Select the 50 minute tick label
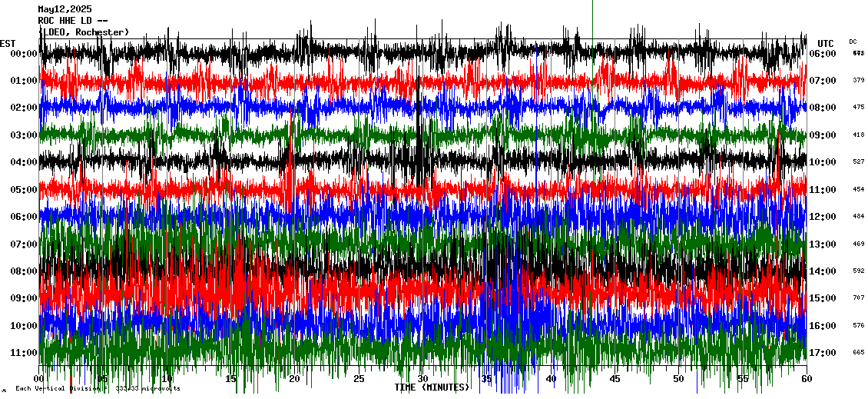 tap(678, 379)
